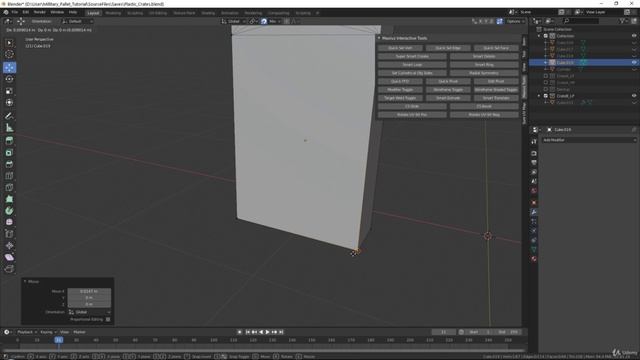Toggle visibility of CrateB_LP collection

click(x=634, y=96)
